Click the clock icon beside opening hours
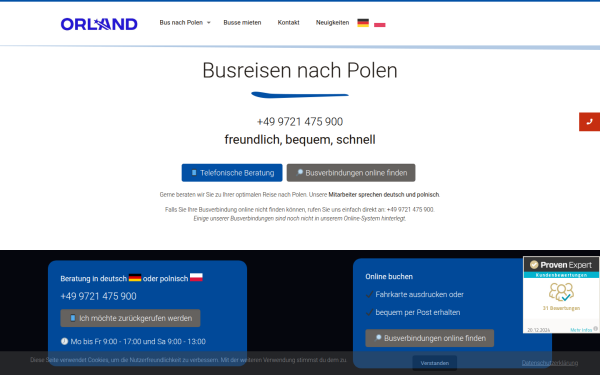600x375 pixels. [x=64, y=341]
